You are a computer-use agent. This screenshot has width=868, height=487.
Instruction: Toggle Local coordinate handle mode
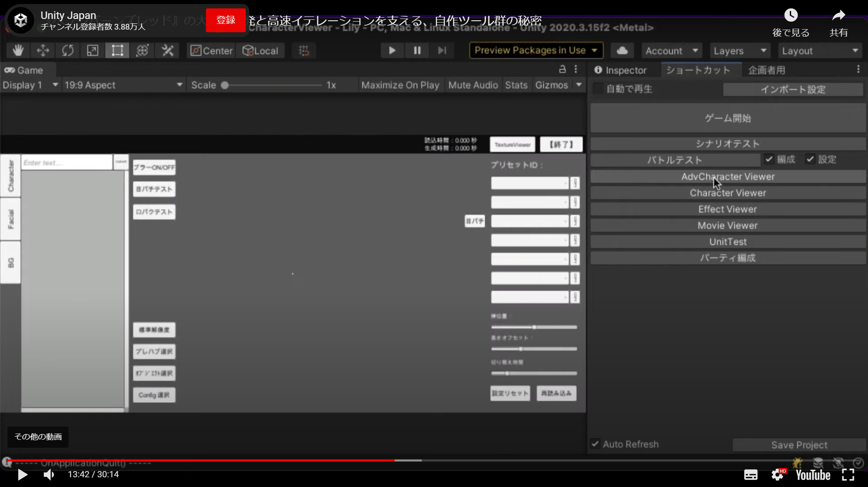coord(260,51)
